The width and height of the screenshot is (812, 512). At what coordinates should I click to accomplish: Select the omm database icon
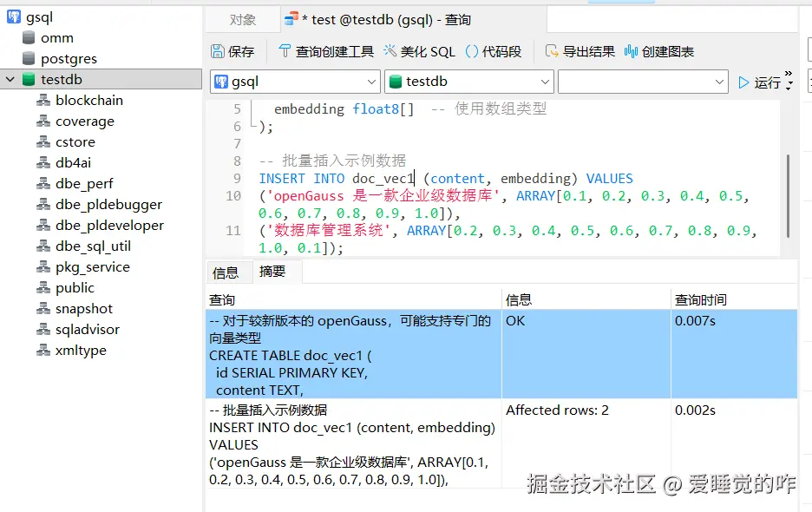tap(29, 38)
